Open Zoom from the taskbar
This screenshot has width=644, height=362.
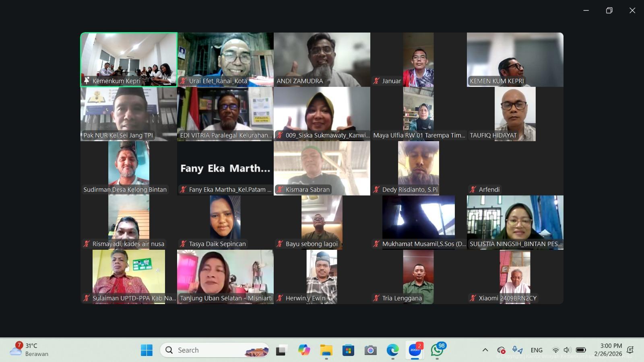point(415,350)
